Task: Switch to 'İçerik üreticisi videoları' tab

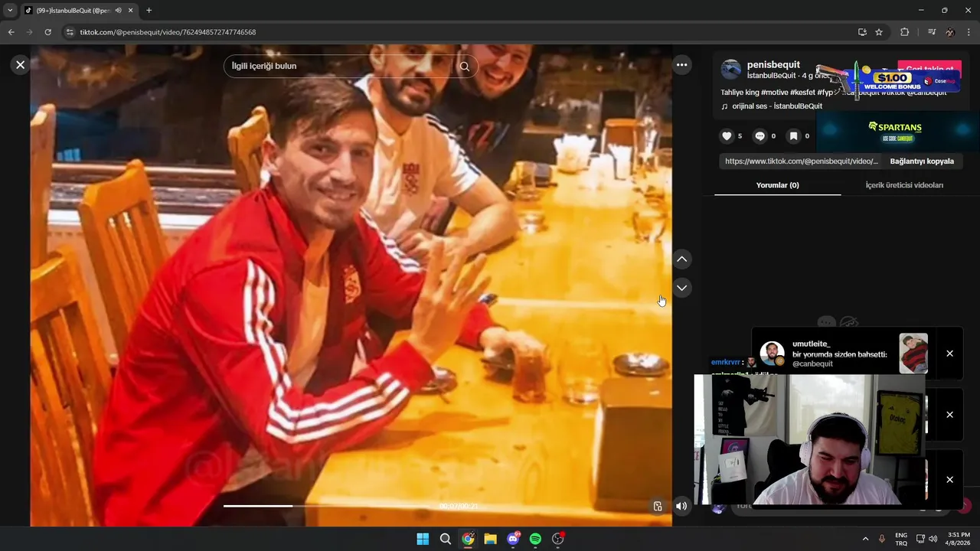Action: click(904, 185)
